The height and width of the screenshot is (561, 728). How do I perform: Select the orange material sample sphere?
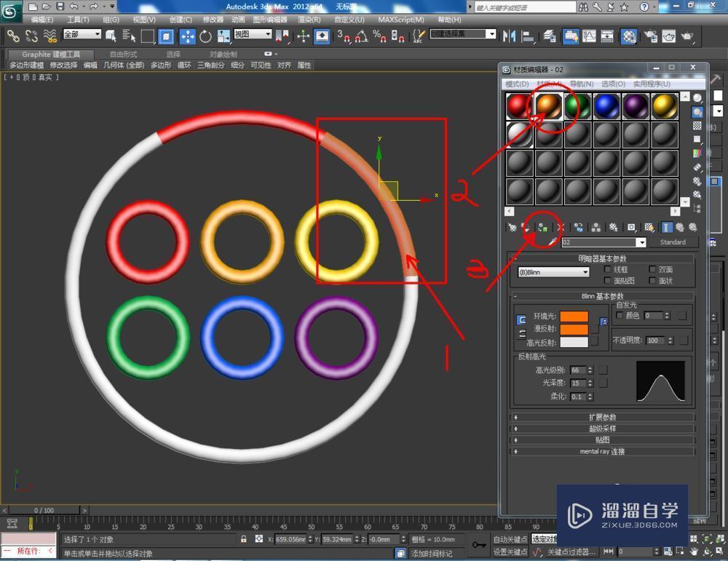point(548,105)
